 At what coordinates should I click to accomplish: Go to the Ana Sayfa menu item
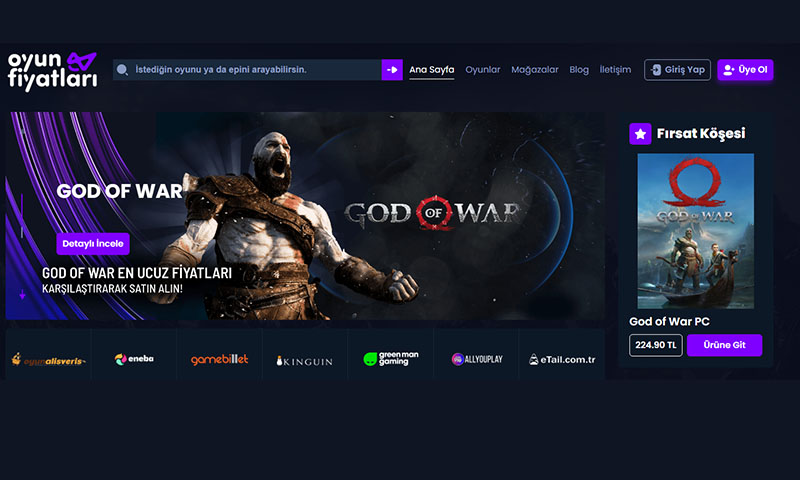point(432,70)
